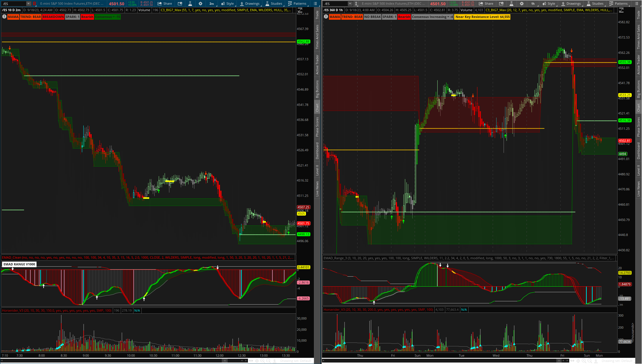Open the Patterns button in the right chart
The width and height of the screenshot is (642, 364).
[618, 4]
